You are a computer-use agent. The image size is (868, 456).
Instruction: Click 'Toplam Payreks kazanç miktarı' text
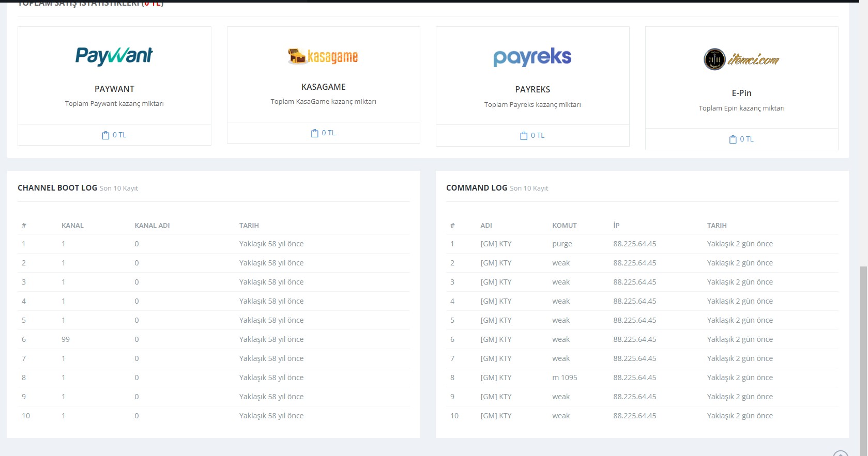click(x=532, y=105)
